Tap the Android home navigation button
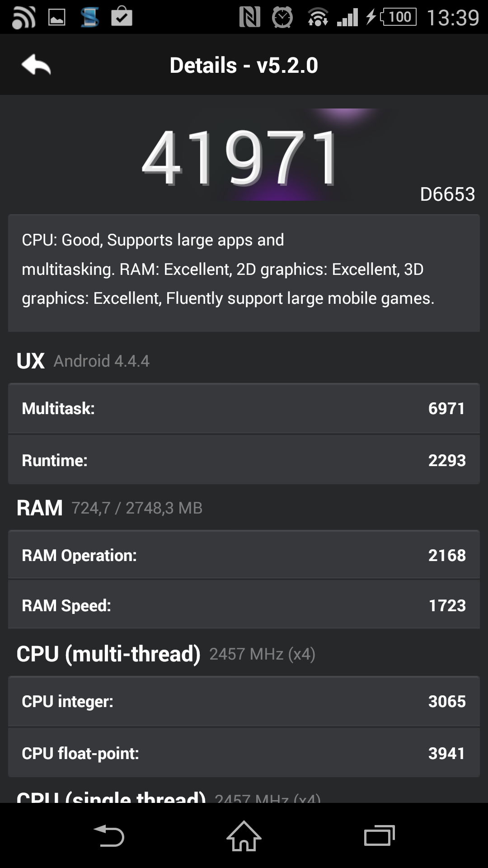 [244, 835]
